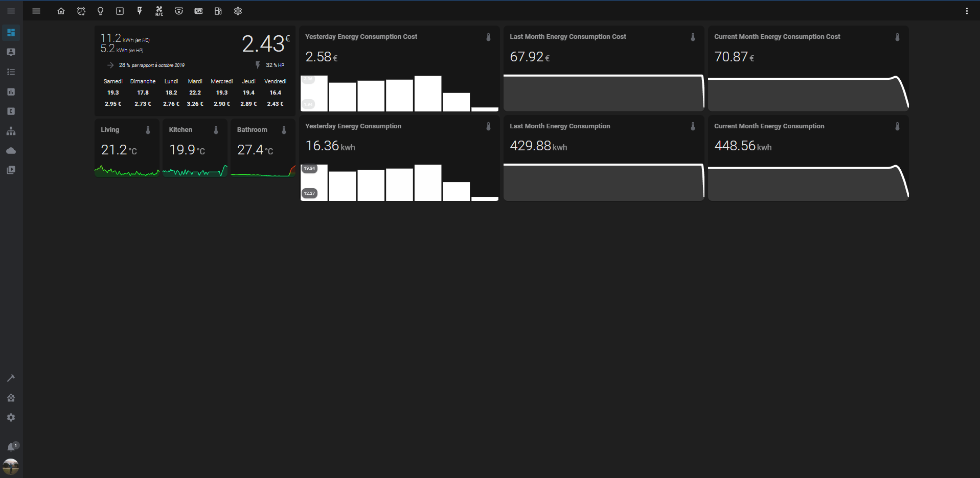Open the network hierarchy sidebar item
This screenshot has width=980, height=478.
pyautogui.click(x=11, y=131)
